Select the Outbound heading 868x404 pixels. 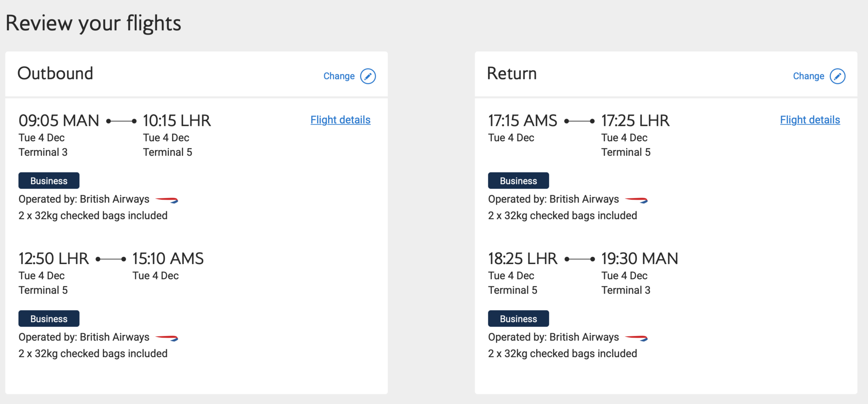(x=55, y=73)
